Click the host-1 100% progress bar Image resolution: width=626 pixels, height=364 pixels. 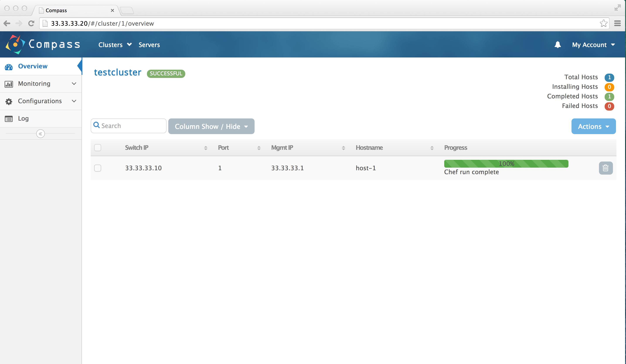tap(506, 164)
